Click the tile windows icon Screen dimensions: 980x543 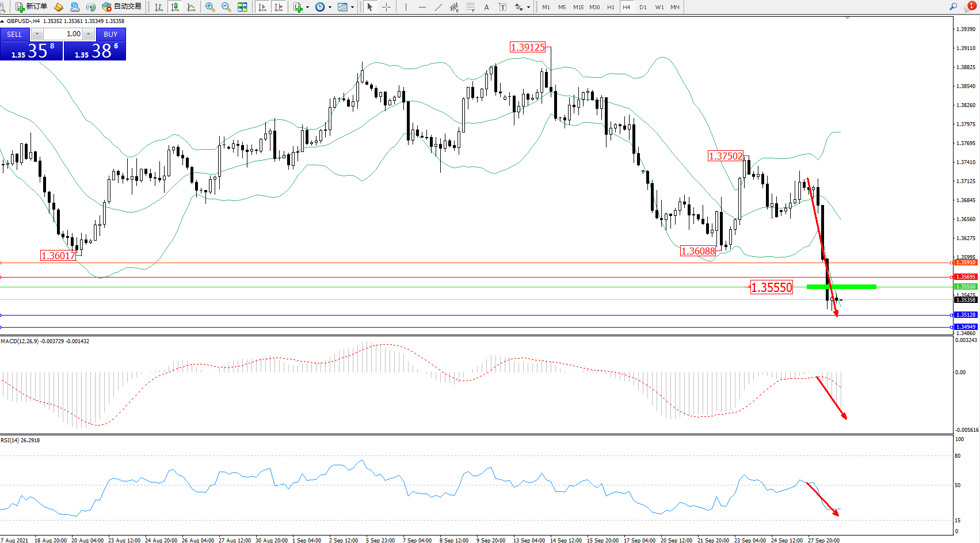pyautogui.click(x=242, y=7)
